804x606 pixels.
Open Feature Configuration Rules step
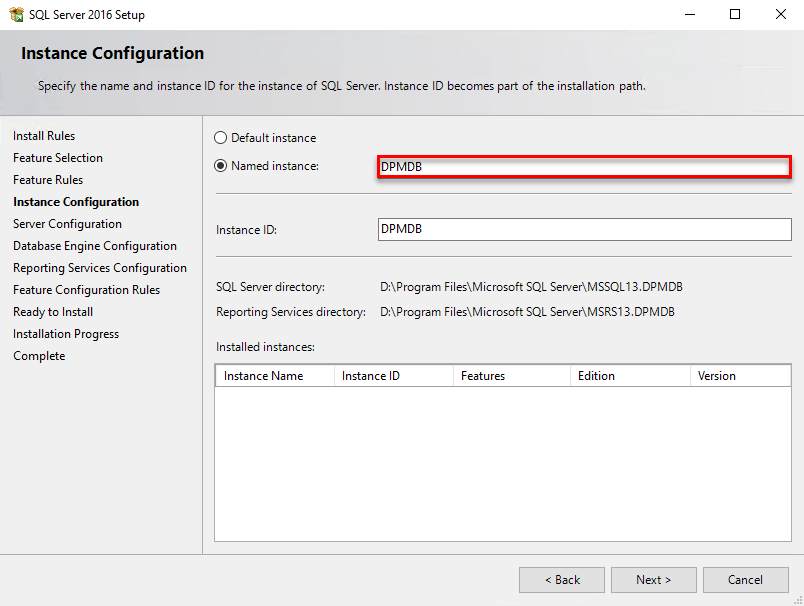click(87, 290)
